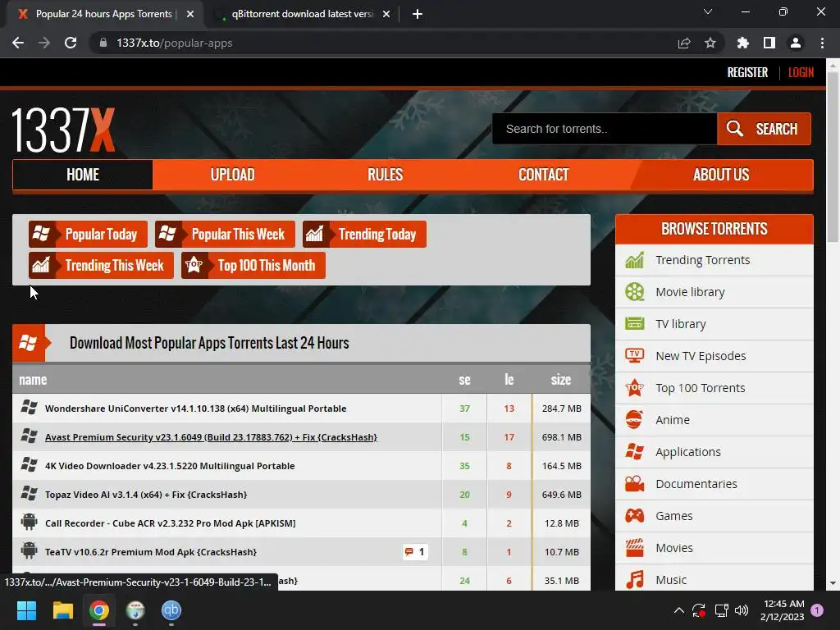The width and height of the screenshot is (840, 630).
Task: Click the Popular This Week button
Action: tap(225, 234)
